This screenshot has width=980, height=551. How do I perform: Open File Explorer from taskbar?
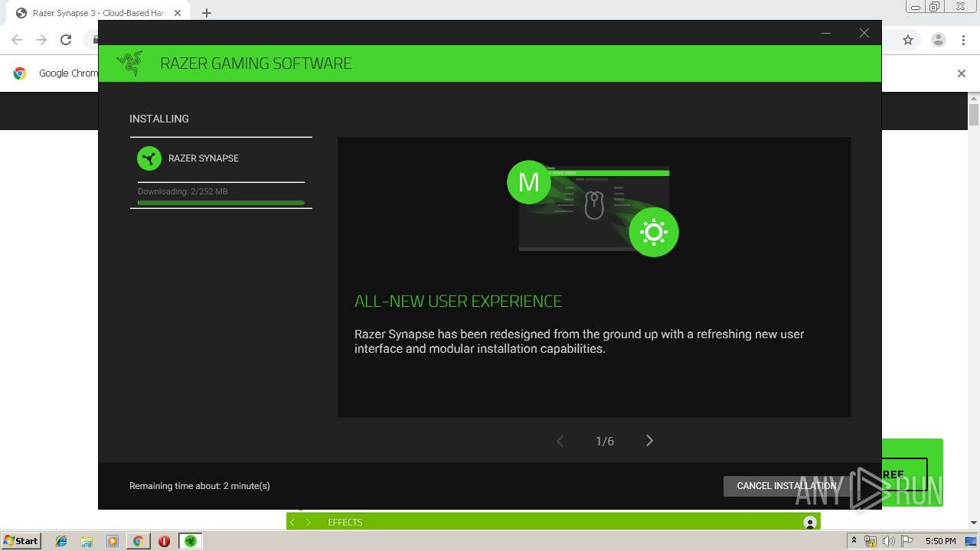point(87,541)
